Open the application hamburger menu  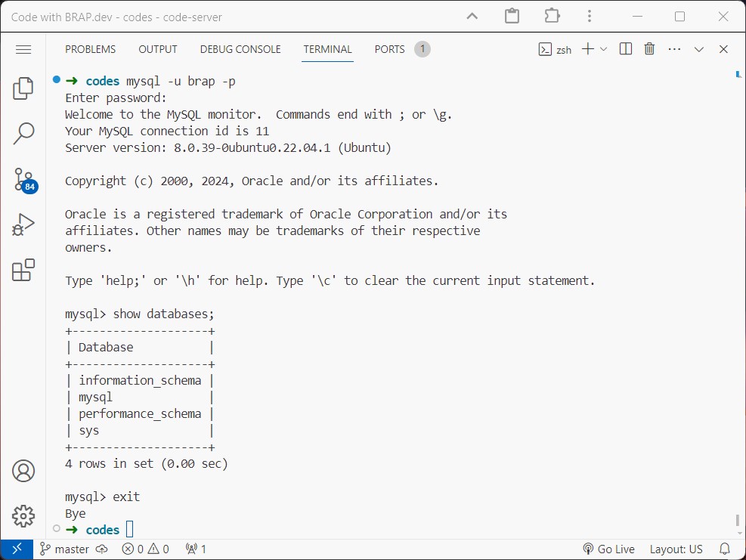pos(23,49)
